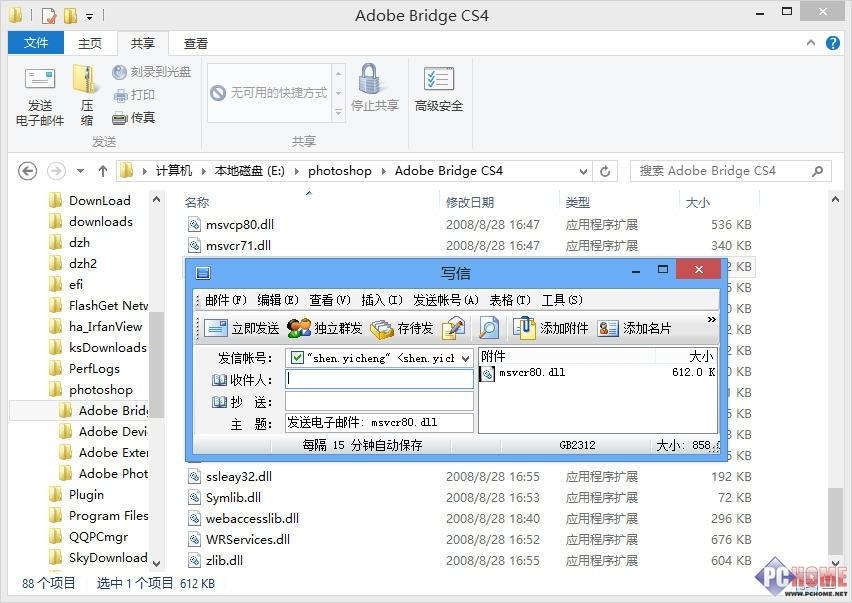Click the 发送电子邮件 ribbon button
Screen dimensions: 852x603
click(x=40, y=97)
